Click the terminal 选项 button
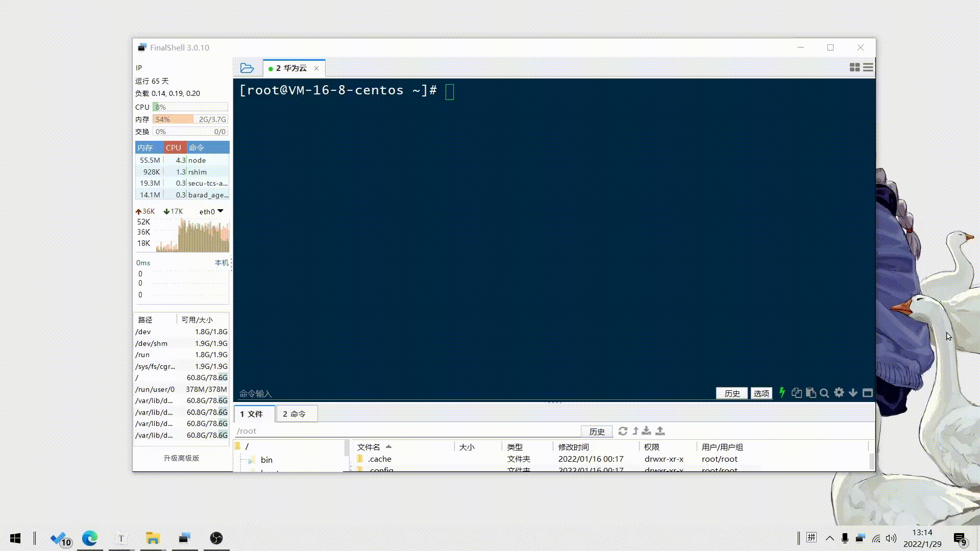This screenshot has width=980, height=551. [761, 393]
